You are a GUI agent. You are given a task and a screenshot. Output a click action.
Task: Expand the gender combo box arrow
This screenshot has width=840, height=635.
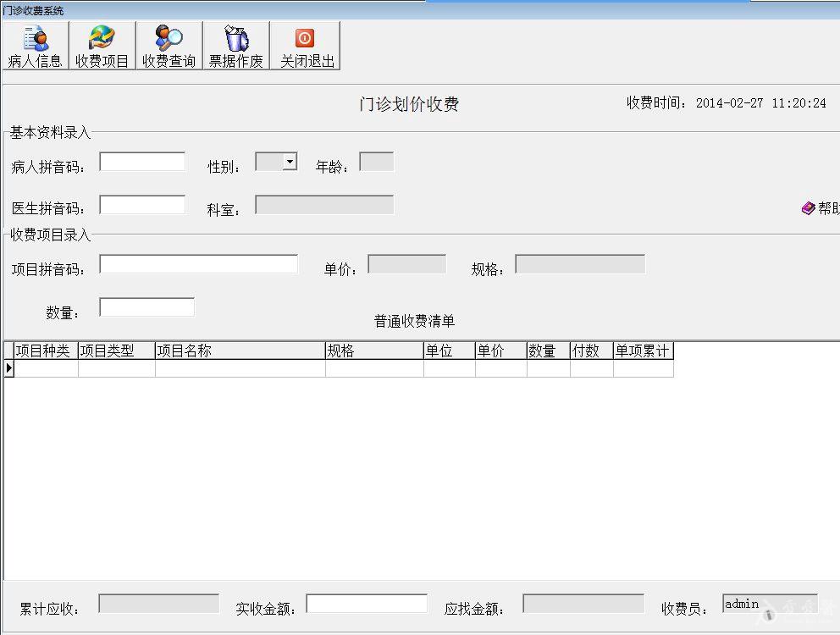288,161
